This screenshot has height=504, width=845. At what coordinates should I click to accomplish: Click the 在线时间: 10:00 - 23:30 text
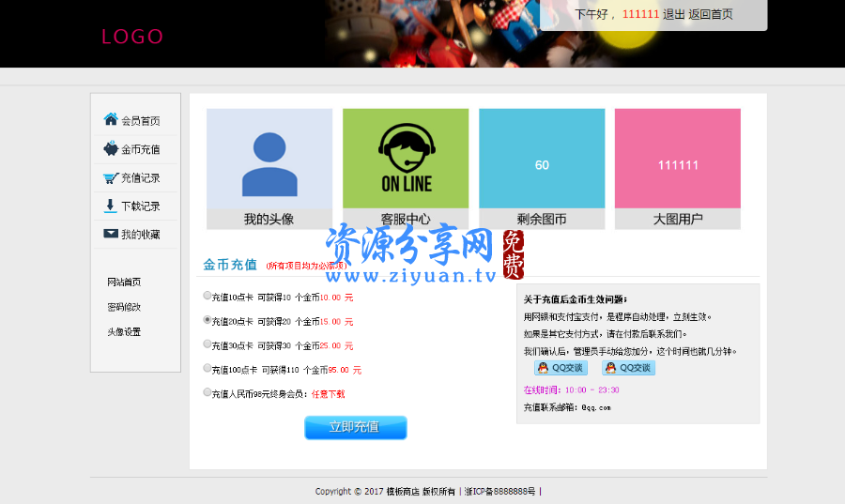[x=571, y=389]
